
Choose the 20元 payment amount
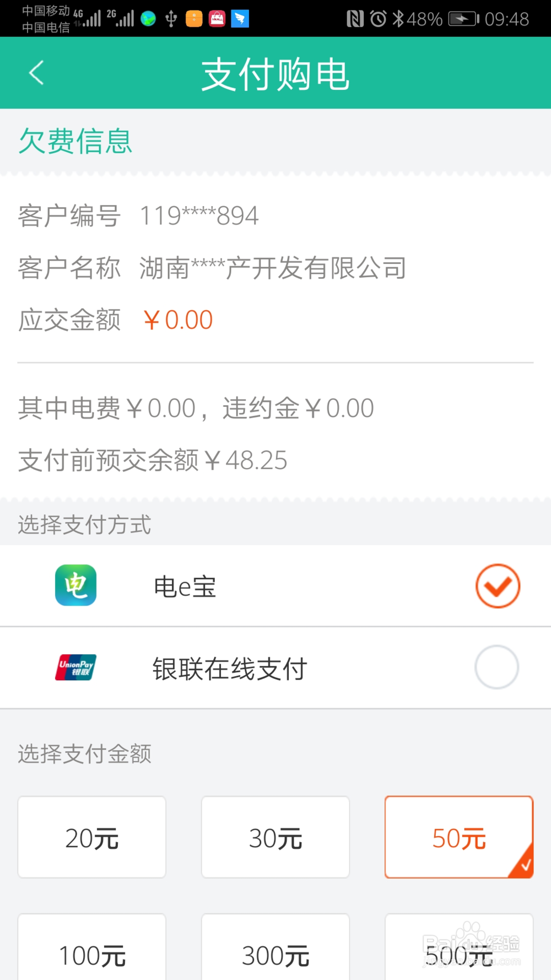tap(92, 837)
